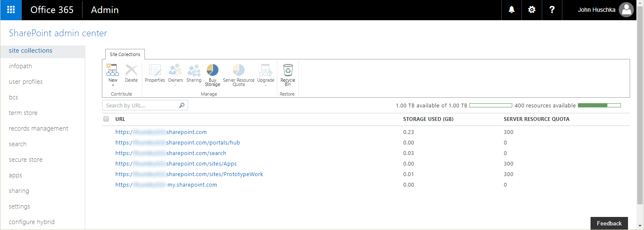The width and height of the screenshot is (644, 230).
Task: Open search in sidebar
Action: coord(18,144)
